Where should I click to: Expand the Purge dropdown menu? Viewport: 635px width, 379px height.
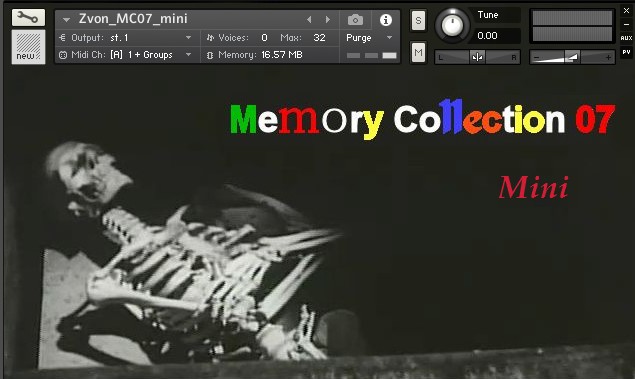click(x=369, y=38)
